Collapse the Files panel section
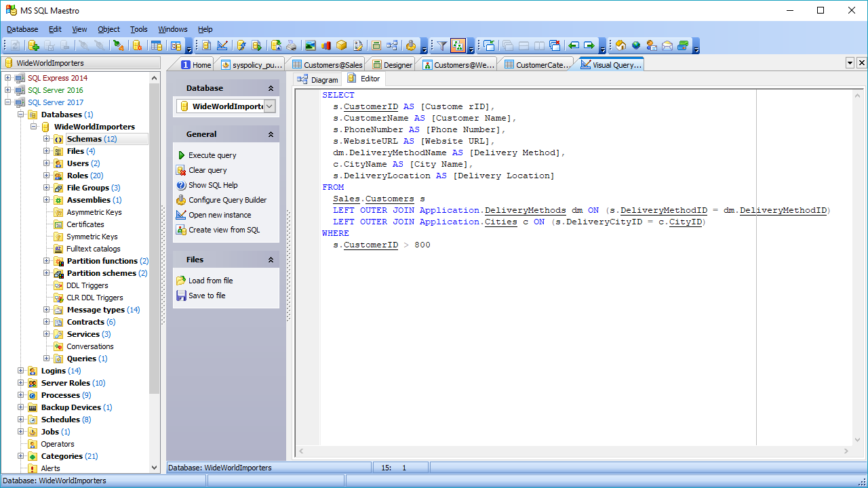 pos(271,260)
